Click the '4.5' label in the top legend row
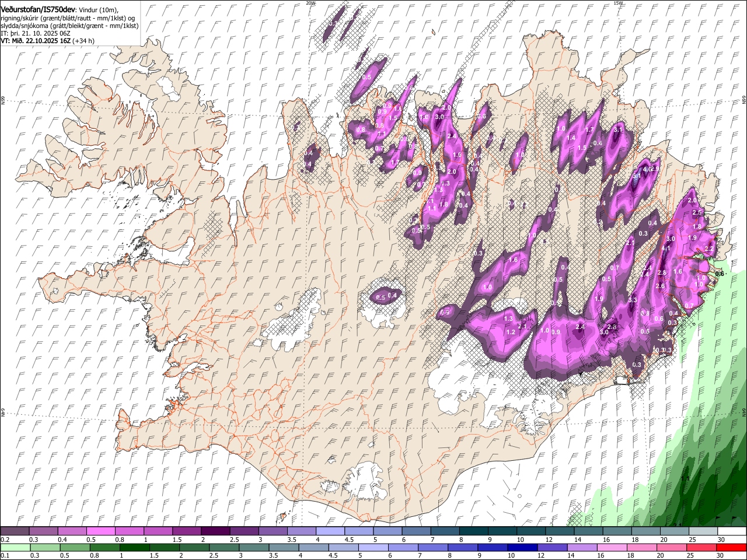Screen dimensions: 747x560 349,540
